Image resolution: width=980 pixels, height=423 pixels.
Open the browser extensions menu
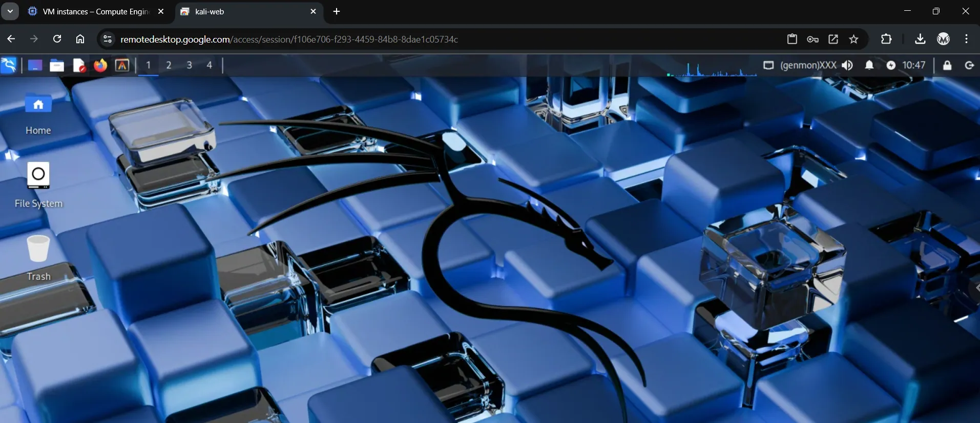tap(886, 39)
